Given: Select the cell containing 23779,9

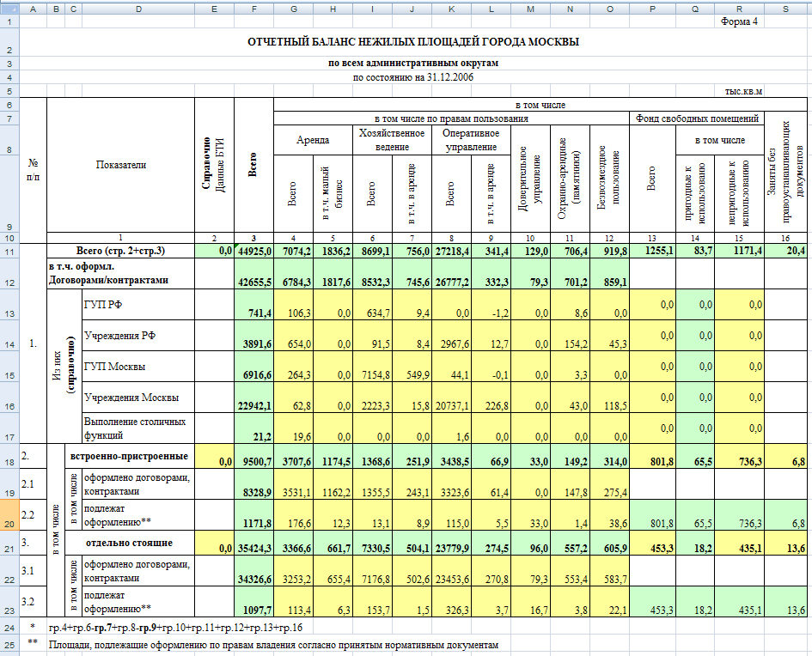Looking at the screenshot, I should [452, 543].
